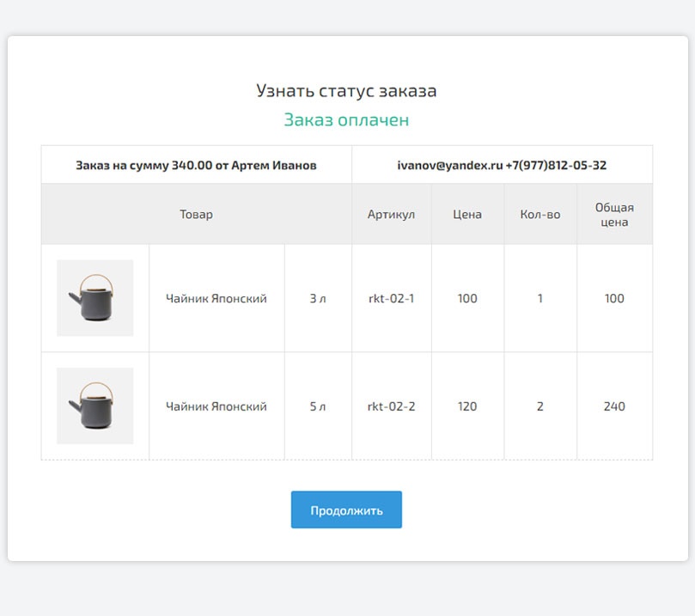Click the 3 л volume cell
The image size is (695, 616).
(x=318, y=299)
